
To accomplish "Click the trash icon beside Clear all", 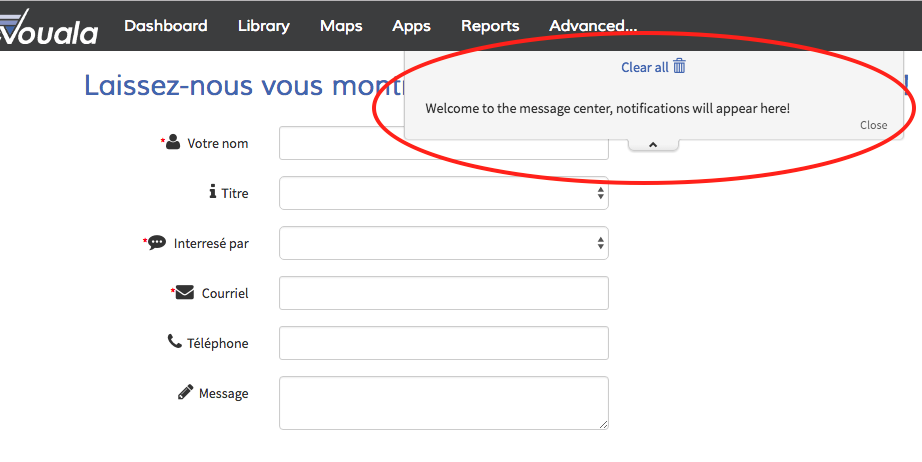I will [679, 66].
